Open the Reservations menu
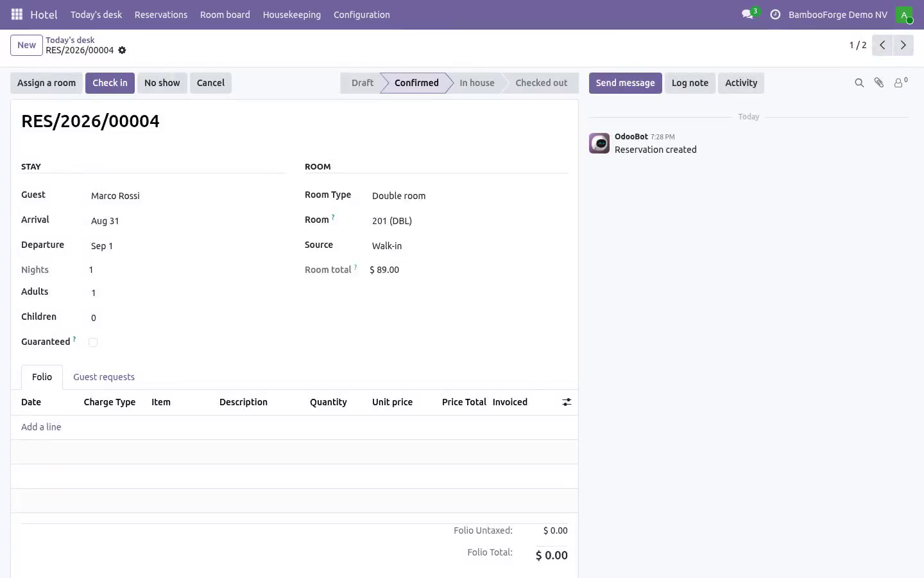The height and width of the screenshot is (578, 924). click(161, 15)
